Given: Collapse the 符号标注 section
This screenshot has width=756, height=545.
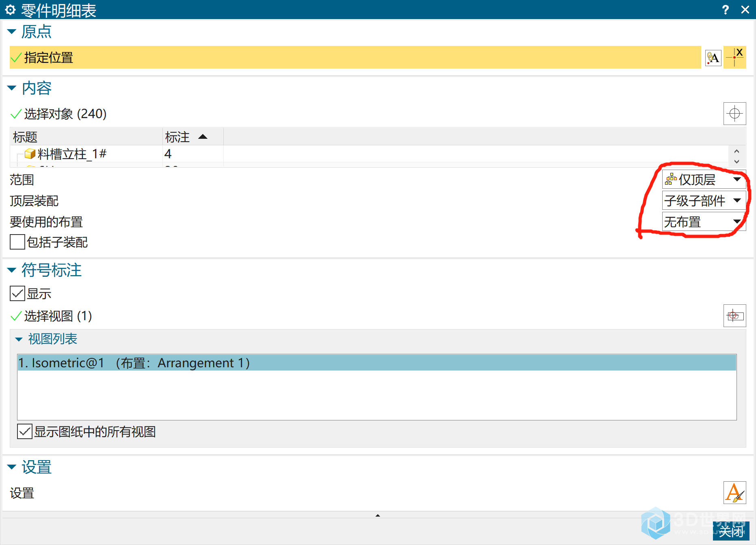Looking at the screenshot, I should [12, 270].
